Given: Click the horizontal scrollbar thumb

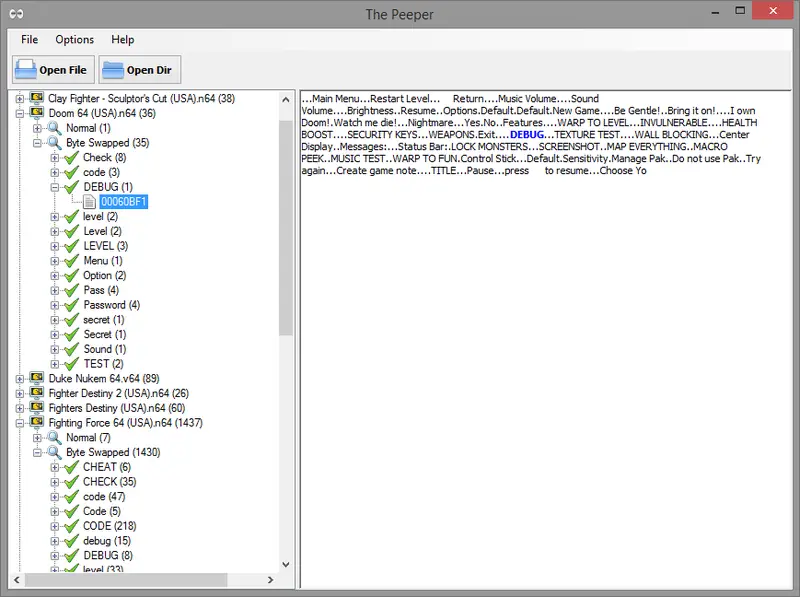Looking at the screenshot, I should 126,580.
